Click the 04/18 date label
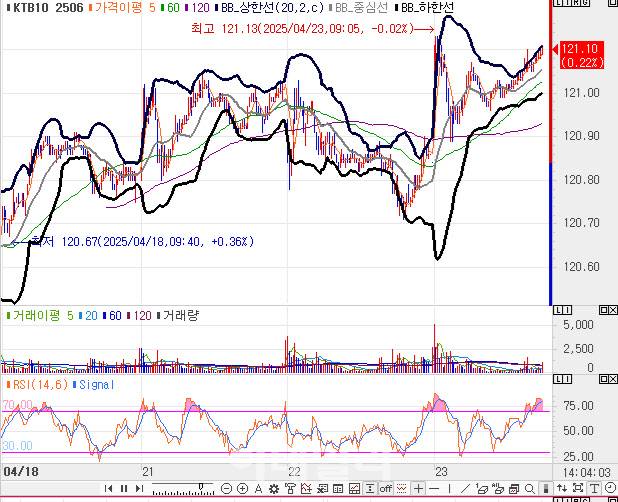Viewport: 618px width, 502px height. [x=21, y=471]
